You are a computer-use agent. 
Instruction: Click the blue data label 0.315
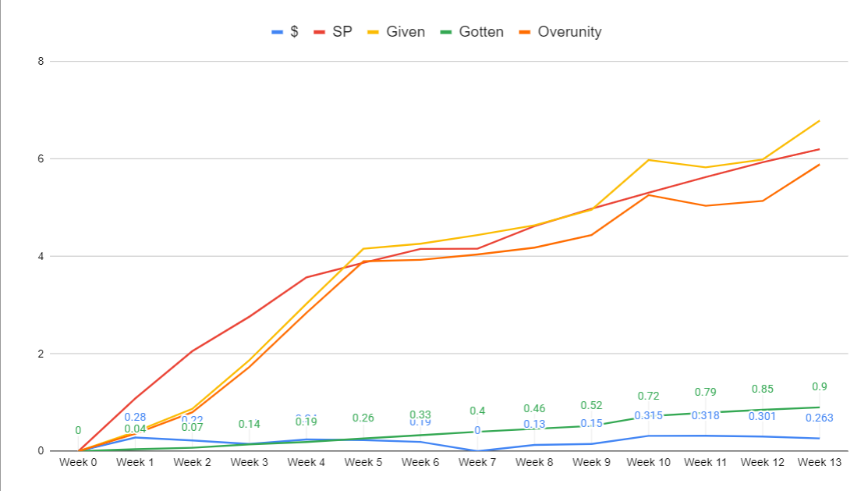(648, 415)
